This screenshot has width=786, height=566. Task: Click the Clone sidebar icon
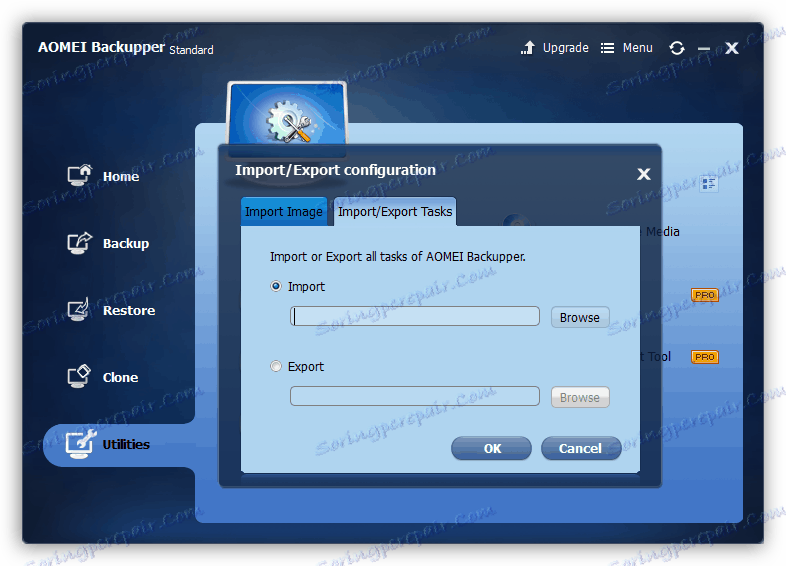pyautogui.click(x=79, y=376)
